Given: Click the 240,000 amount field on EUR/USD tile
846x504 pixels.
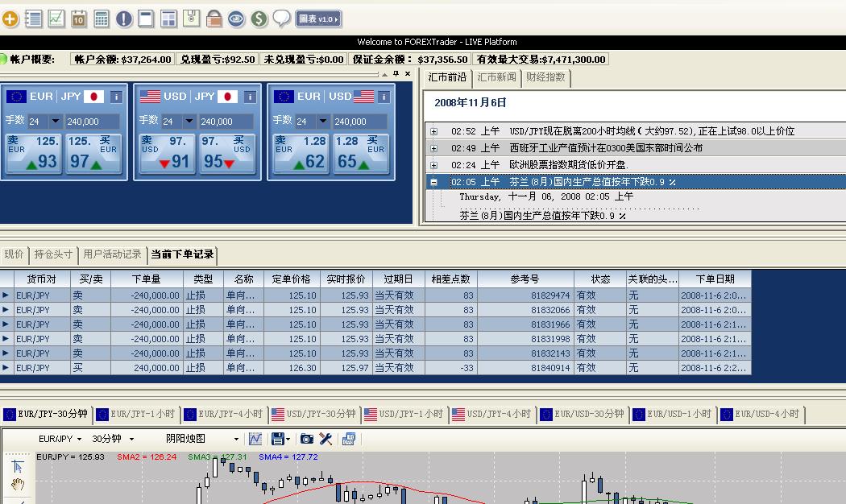Looking at the screenshot, I should [360, 122].
